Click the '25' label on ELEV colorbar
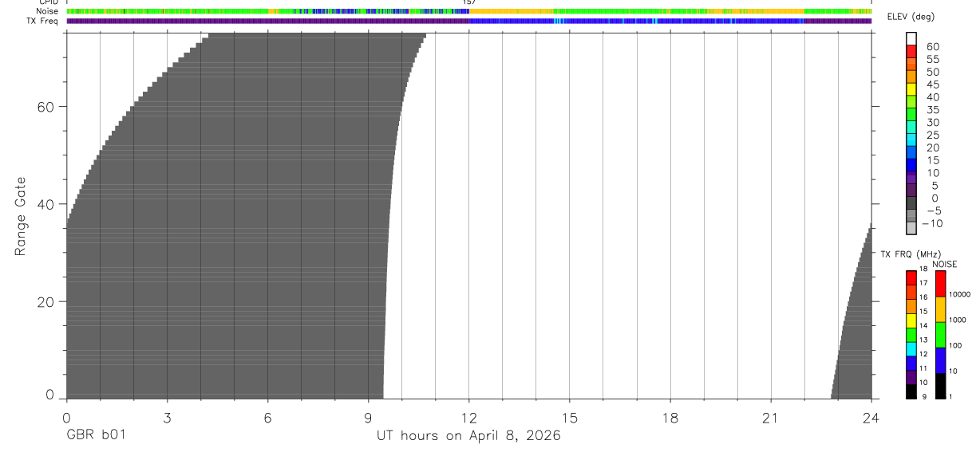The image size is (980, 452). click(x=933, y=135)
